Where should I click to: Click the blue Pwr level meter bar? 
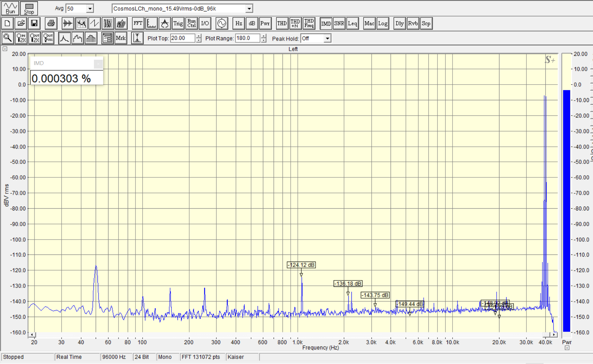(567, 211)
